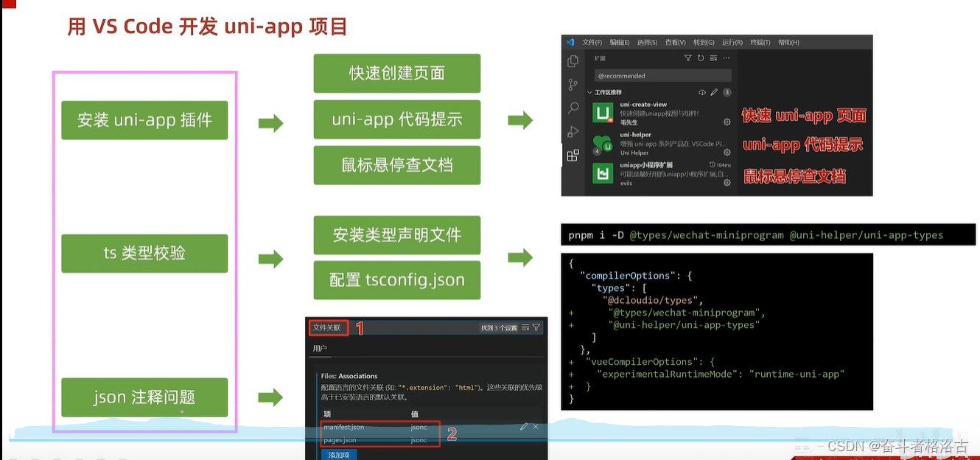Click the 快速创建页面 green box
The width and height of the screenshot is (980, 460).
(397, 73)
